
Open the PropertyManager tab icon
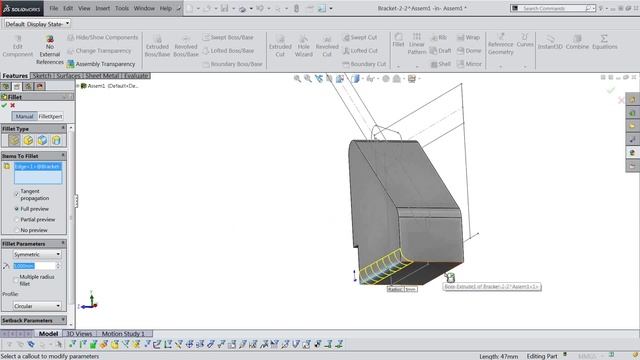tap(17, 86)
